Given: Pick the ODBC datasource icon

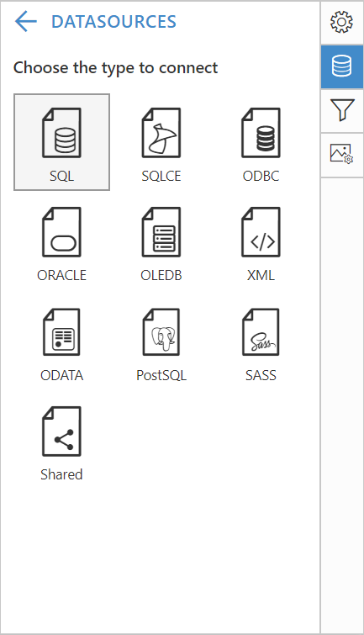Looking at the screenshot, I should click(x=261, y=133).
